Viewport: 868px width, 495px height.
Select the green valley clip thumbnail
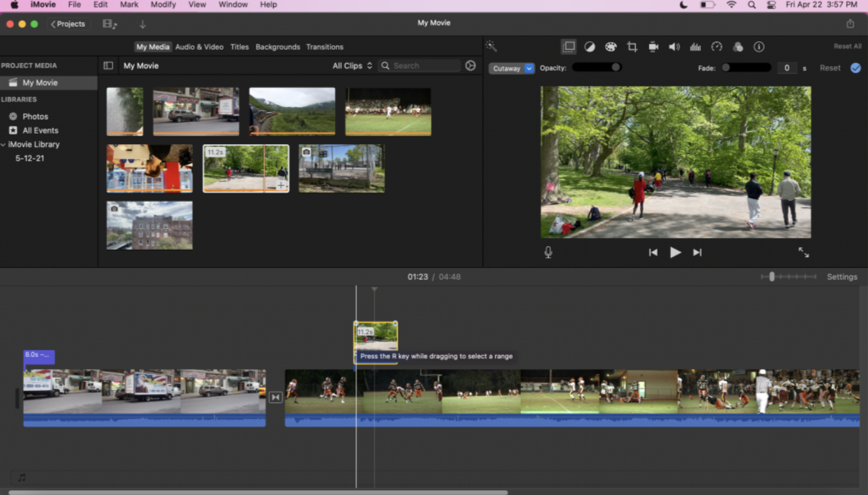[292, 111]
